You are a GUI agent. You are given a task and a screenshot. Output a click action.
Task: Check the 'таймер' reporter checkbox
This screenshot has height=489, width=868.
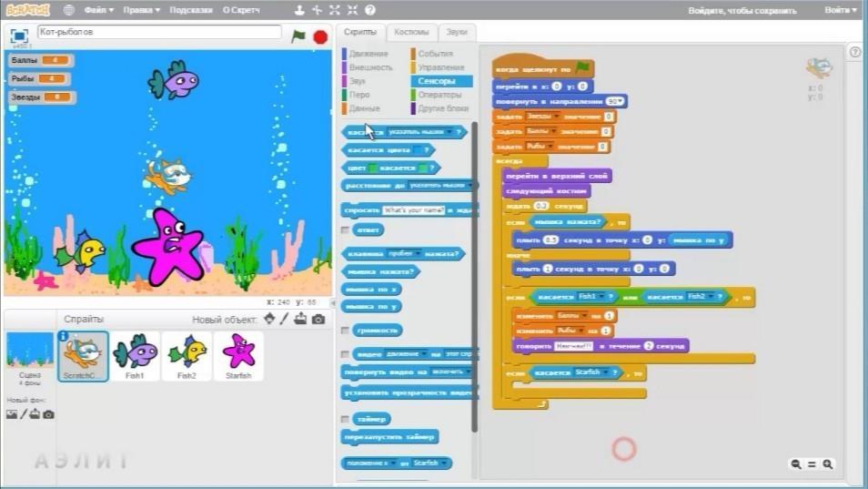coord(346,419)
